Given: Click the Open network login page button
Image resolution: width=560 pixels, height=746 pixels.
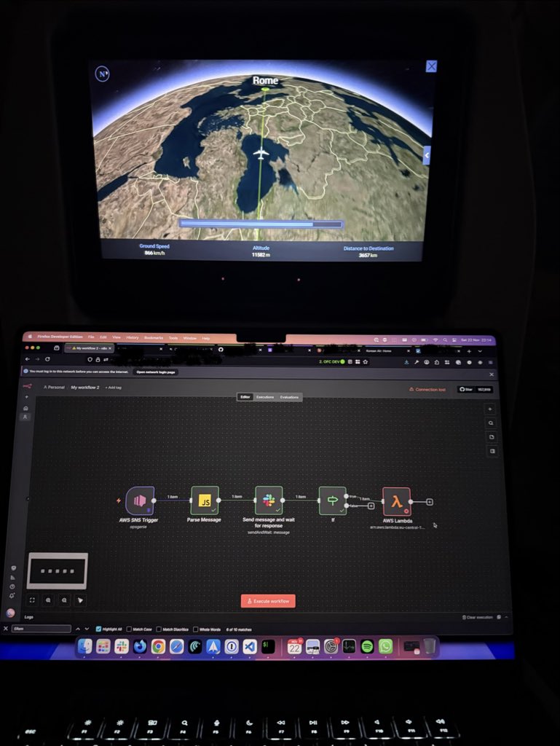Looking at the screenshot, I should coord(155,372).
